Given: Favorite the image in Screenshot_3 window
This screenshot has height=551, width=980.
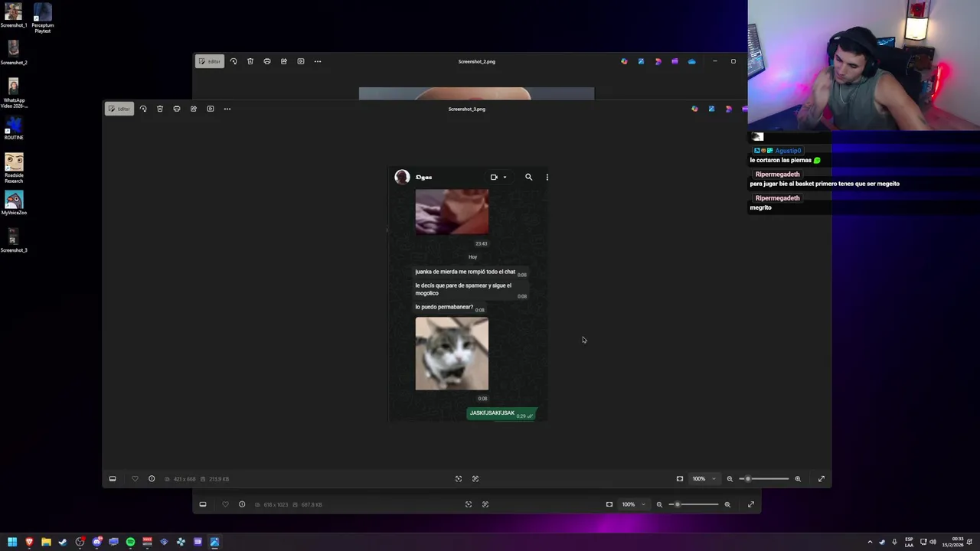Looking at the screenshot, I should tap(135, 479).
